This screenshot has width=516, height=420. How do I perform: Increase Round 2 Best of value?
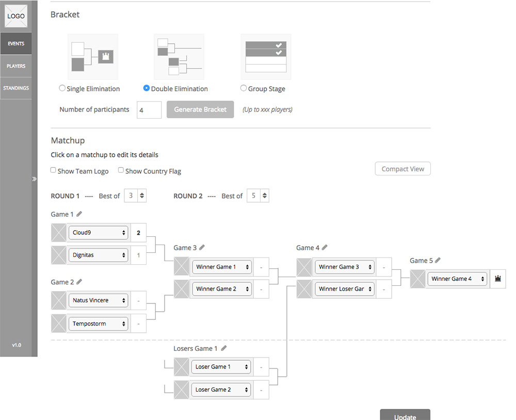tap(264, 193)
